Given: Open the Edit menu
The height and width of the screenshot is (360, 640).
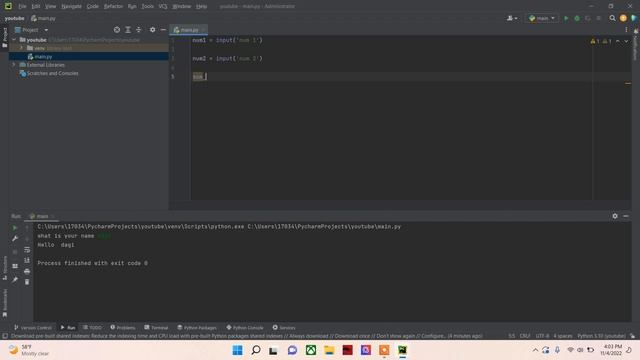Looking at the screenshot, I should click(36, 7).
